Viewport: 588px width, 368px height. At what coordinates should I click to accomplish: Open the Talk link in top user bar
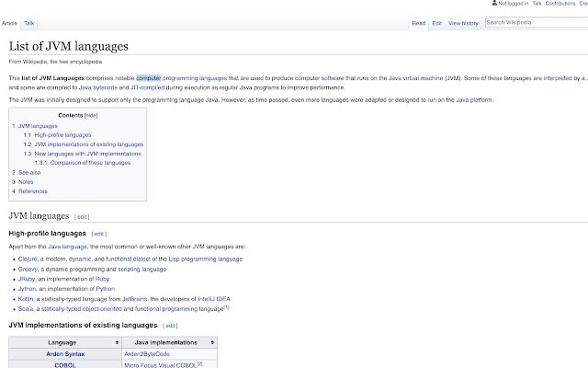pos(537,4)
